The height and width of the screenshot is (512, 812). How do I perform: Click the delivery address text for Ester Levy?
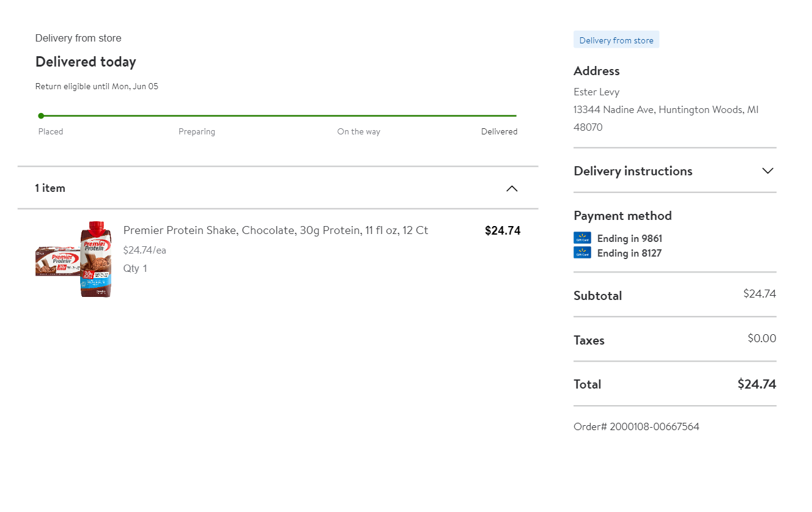[666, 110]
